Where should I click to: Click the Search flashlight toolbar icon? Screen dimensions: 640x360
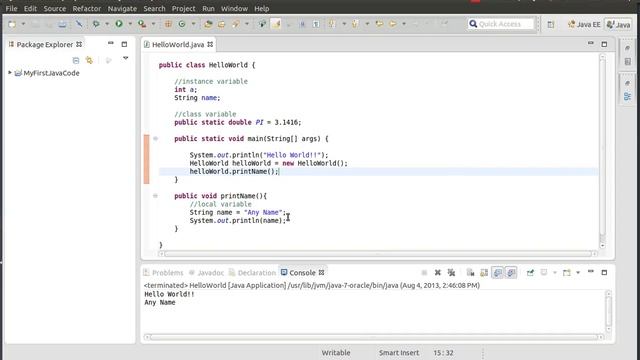click(x=236, y=24)
